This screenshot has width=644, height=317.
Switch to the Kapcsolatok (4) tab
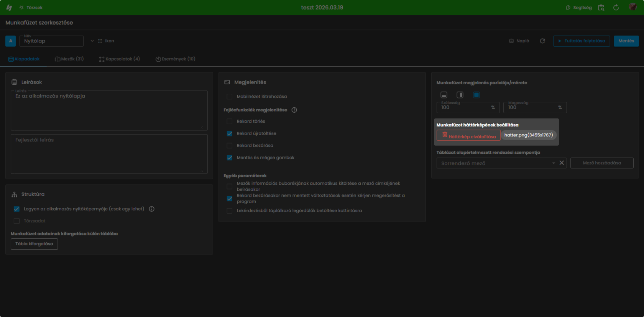click(119, 59)
